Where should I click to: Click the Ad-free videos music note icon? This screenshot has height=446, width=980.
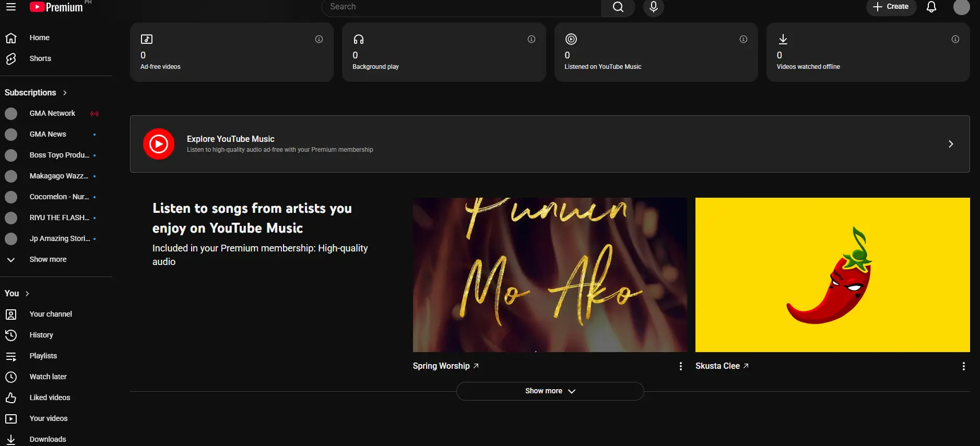[147, 39]
